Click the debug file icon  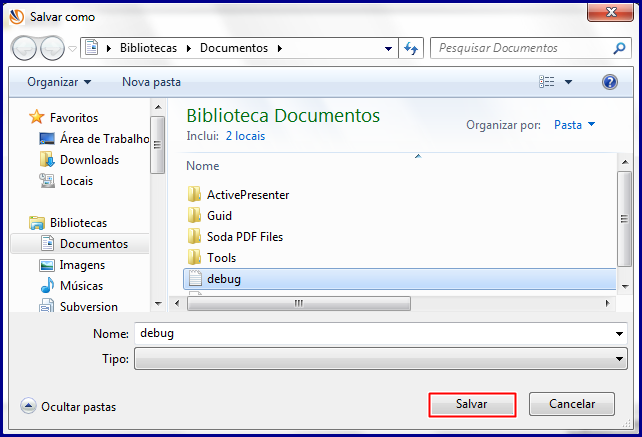tap(195, 279)
